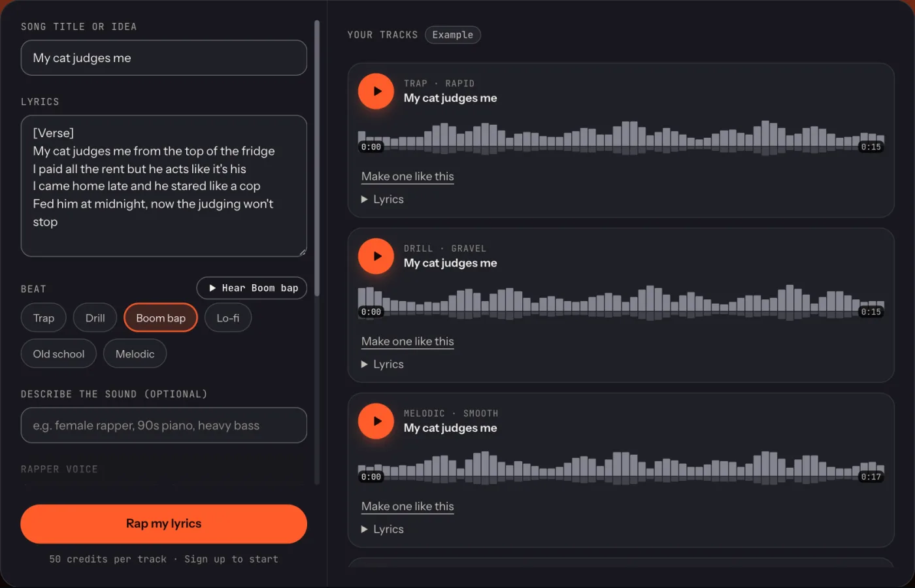Play the Drill Gravel track

(x=376, y=256)
